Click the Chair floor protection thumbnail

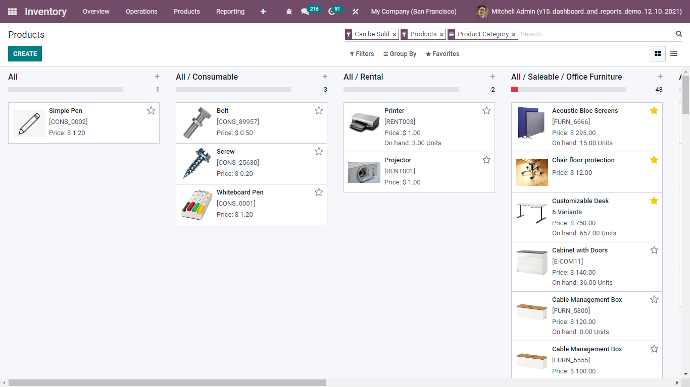pos(532,172)
